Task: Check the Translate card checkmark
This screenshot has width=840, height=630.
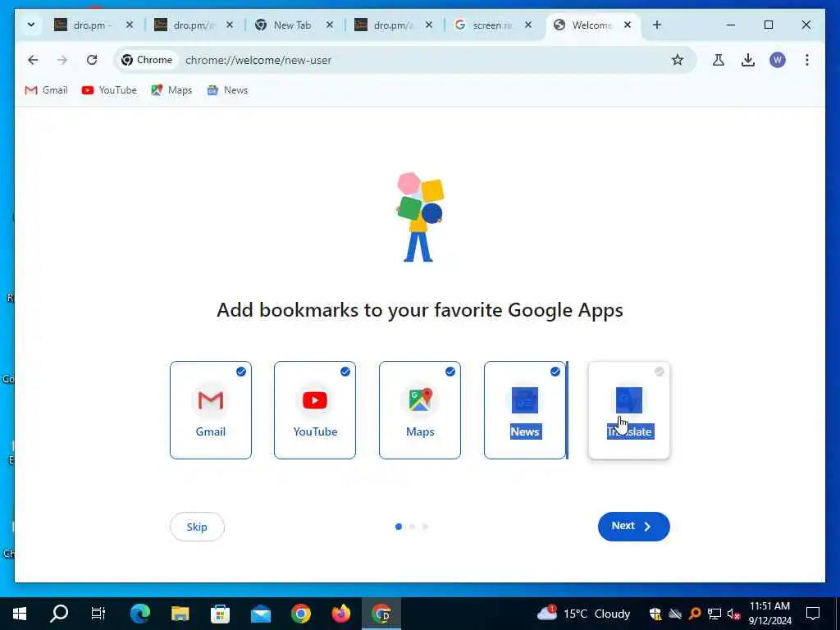Action: (660, 372)
